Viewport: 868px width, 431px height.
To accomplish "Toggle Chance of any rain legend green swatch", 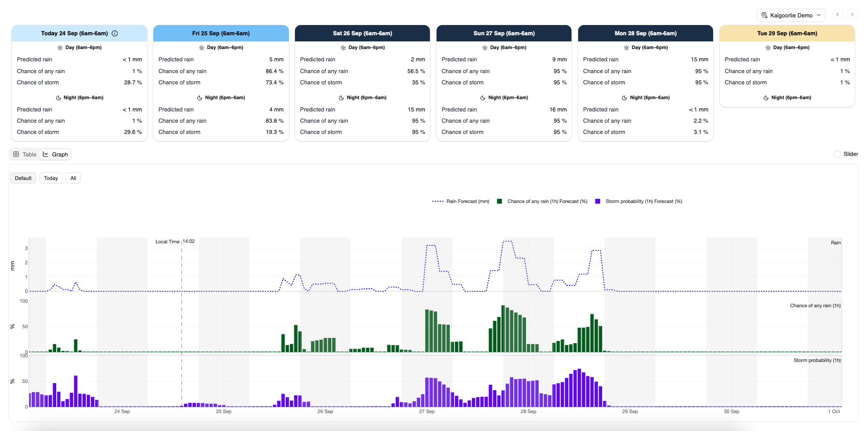I will pos(499,201).
